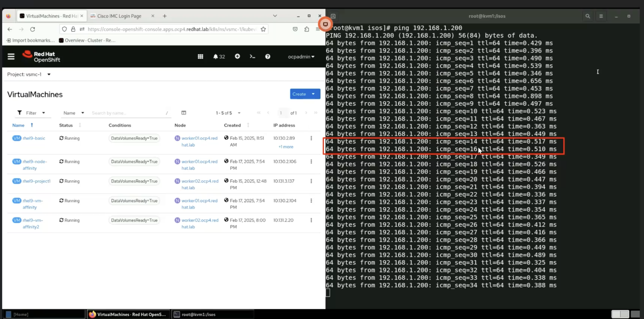Click the +1 more IP address link

click(x=286, y=147)
